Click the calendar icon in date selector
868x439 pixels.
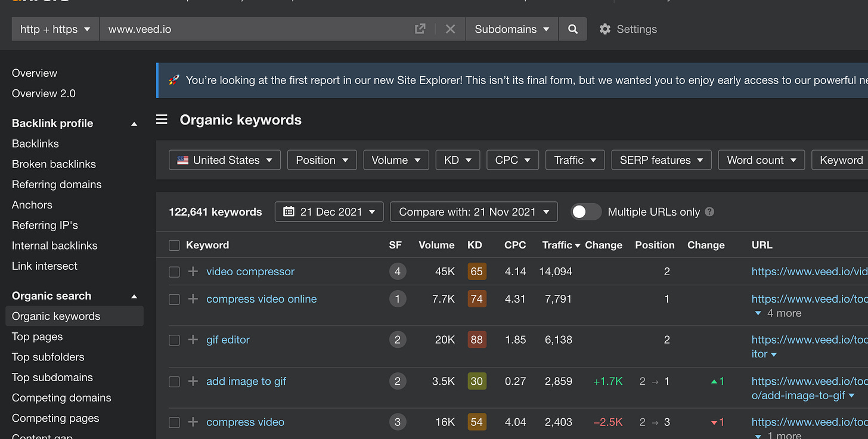click(x=289, y=211)
